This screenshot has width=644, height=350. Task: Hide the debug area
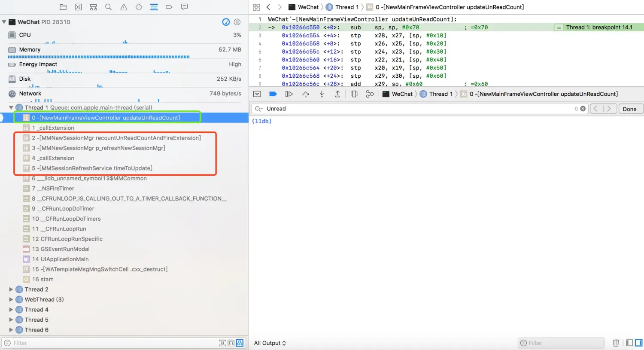pos(257,94)
